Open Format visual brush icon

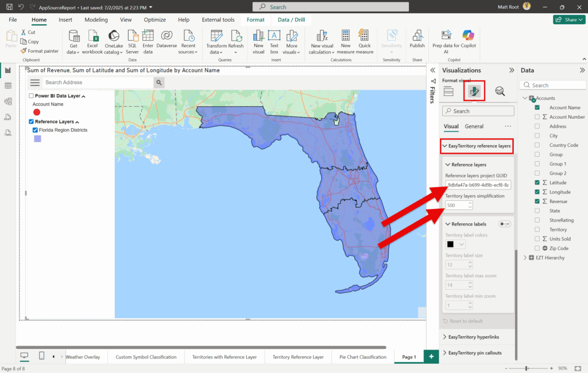coord(474,91)
